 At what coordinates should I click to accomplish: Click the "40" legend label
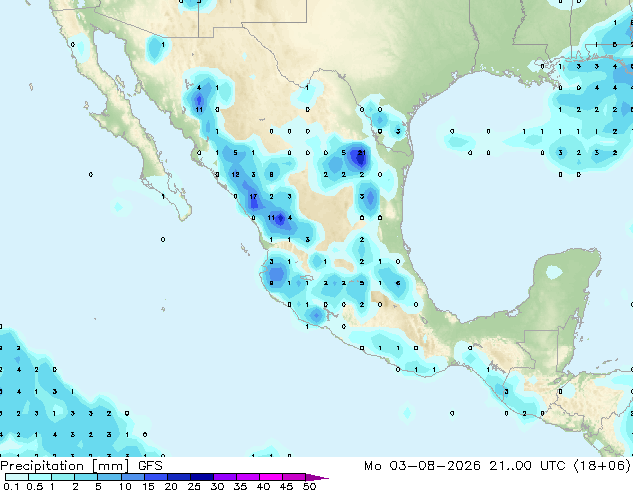pyautogui.click(x=263, y=486)
